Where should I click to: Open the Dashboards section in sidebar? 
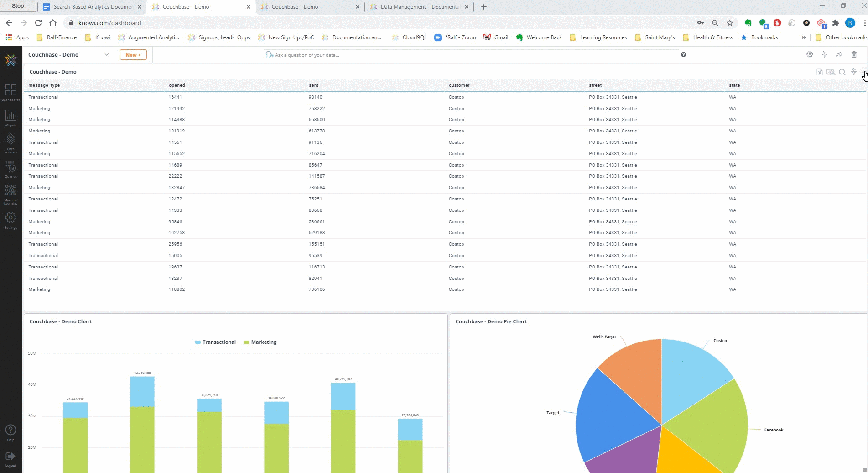tap(10, 92)
